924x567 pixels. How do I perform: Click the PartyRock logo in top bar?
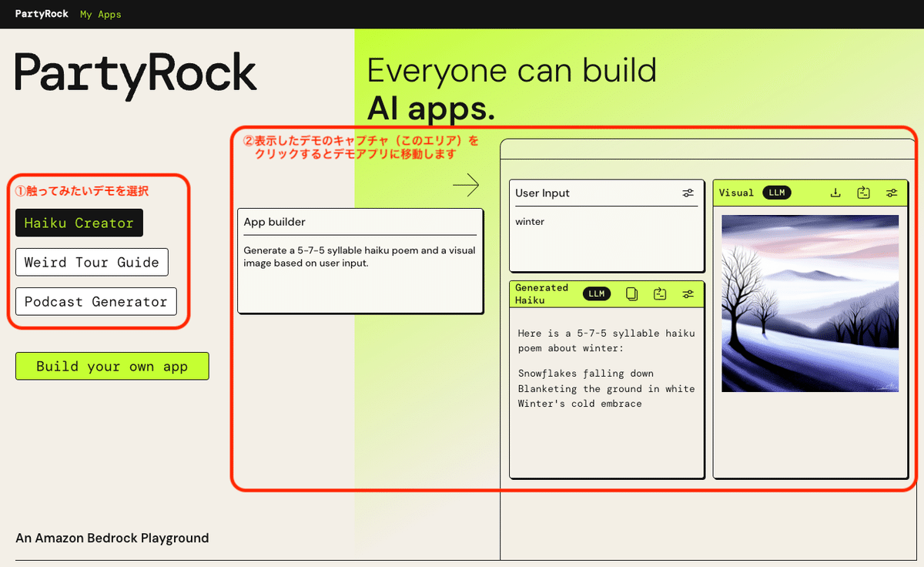42,14
